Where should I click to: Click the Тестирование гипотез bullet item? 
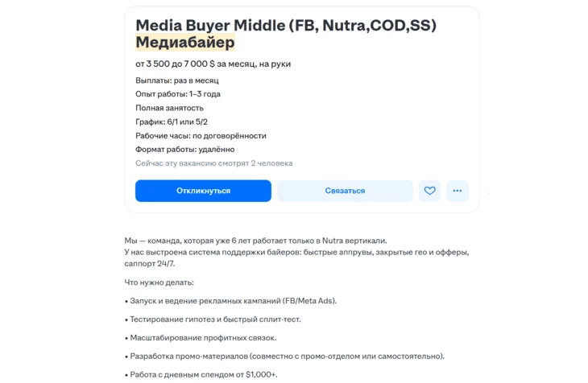coord(214,319)
